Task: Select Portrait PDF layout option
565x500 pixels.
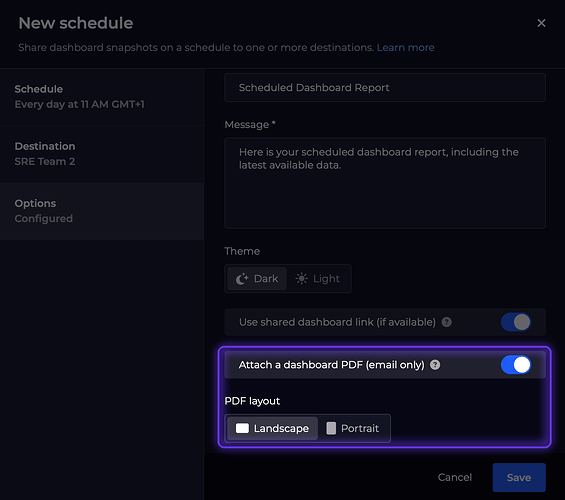Action: pyautogui.click(x=353, y=428)
